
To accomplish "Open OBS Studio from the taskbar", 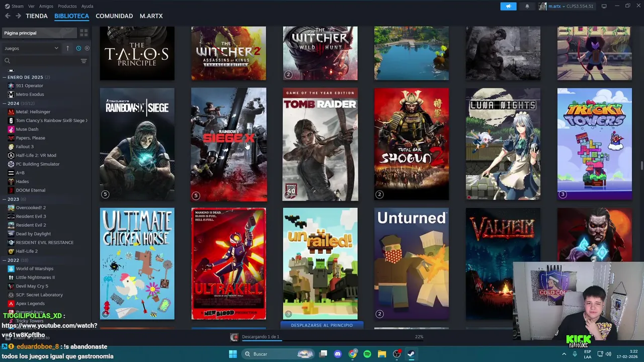I will tap(396, 354).
